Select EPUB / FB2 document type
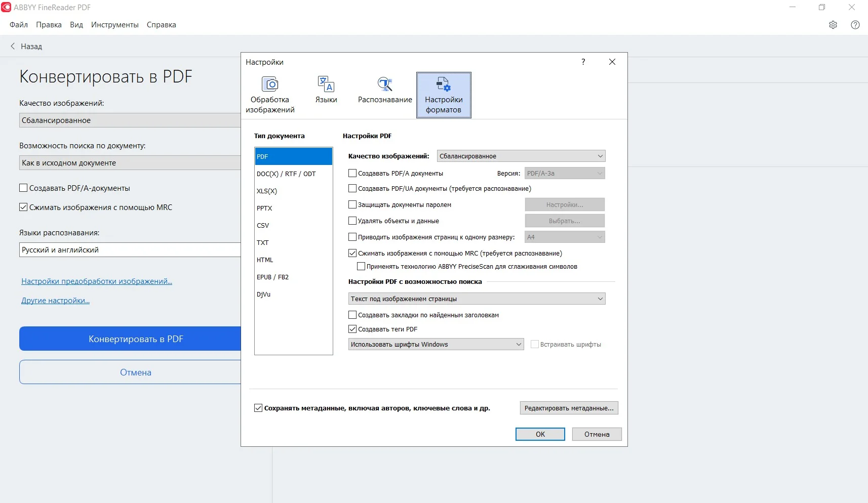This screenshot has height=503, width=868. click(x=294, y=277)
